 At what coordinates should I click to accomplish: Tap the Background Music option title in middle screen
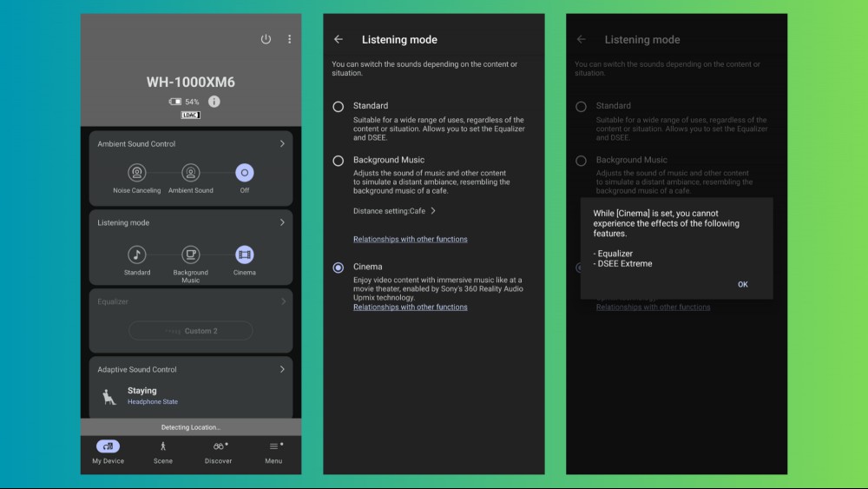[x=389, y=160]
